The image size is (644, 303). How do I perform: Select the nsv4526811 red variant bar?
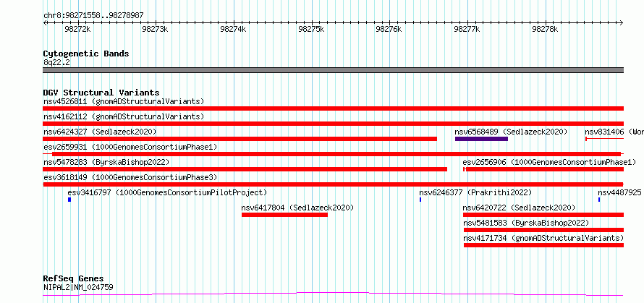[333, 108]
